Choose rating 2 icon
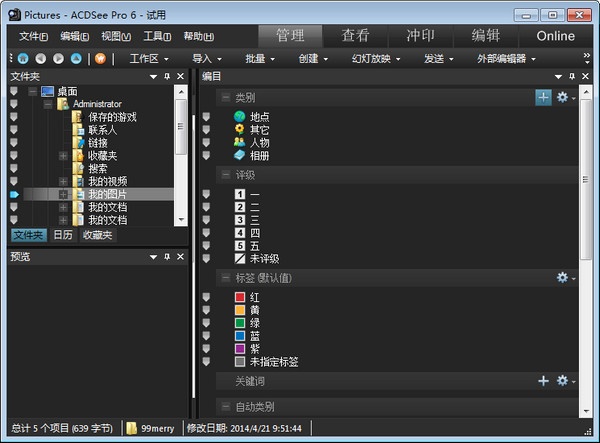This screenshot has height=443, width=600. pos(240,207)
